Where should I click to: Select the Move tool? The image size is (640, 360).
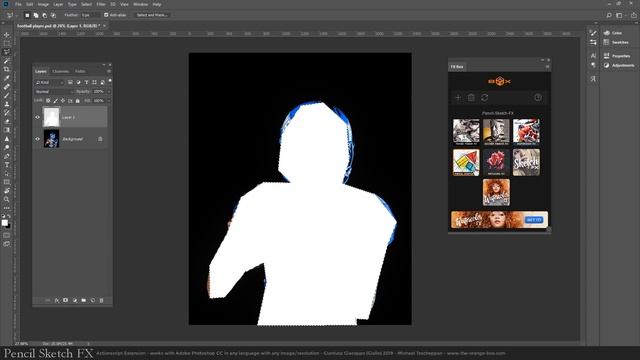(x=7, y=35)
